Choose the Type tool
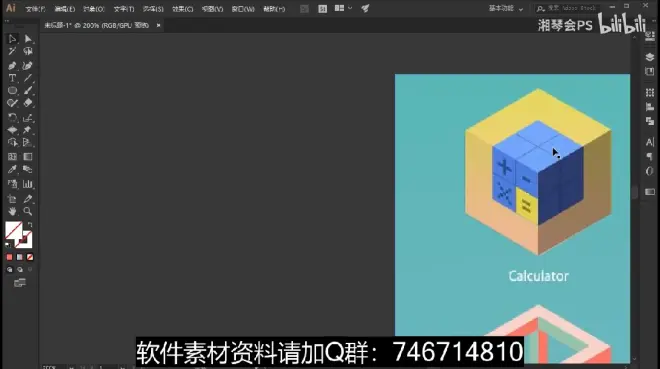This screenshot has height=369, width=660. 12,78
